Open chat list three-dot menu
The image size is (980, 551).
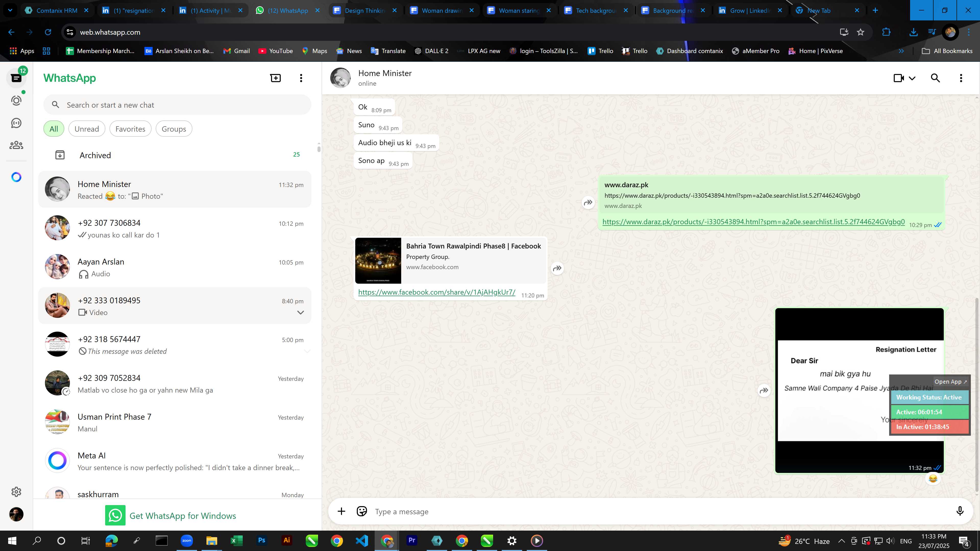coord(301,78)
